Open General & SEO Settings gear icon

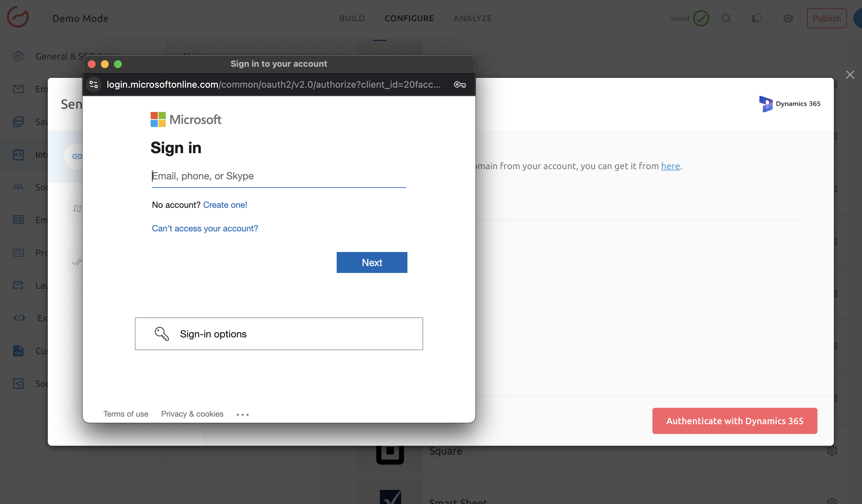coord(18,56)
